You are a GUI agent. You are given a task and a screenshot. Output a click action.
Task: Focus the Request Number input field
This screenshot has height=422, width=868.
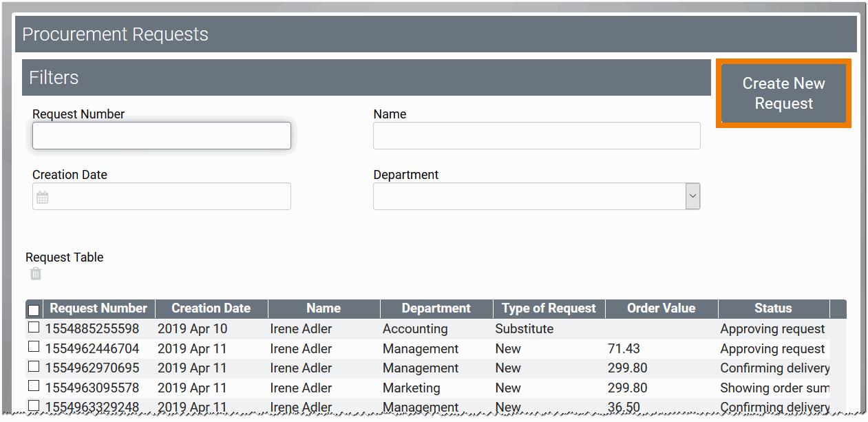tap(162, 136)
